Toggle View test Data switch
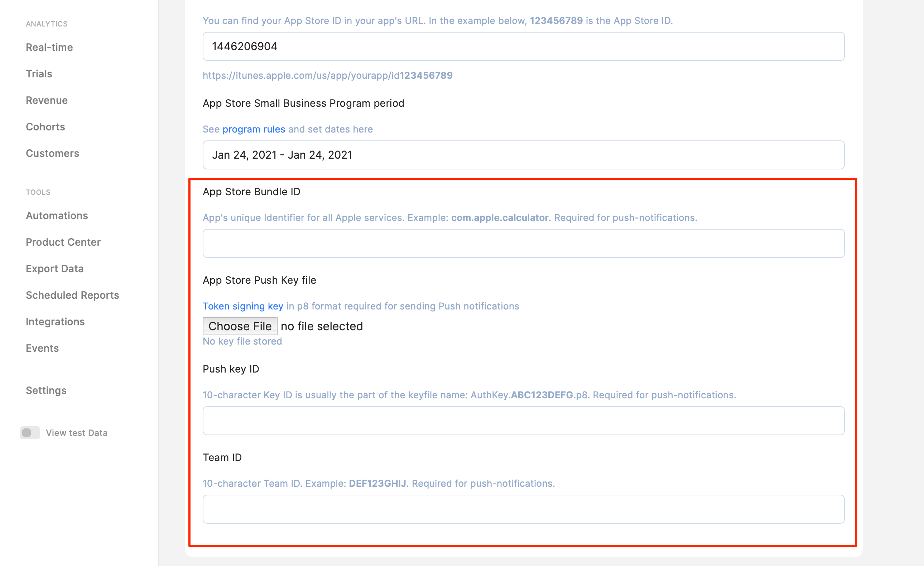 click(30, 432)
